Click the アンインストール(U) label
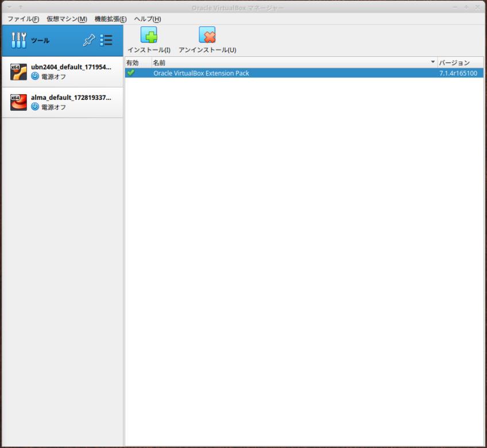 pyautogui.click(x=207, y=50)
